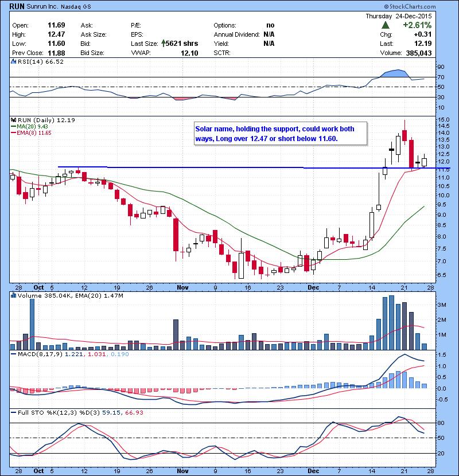Click the VWAP value 12.10

tap(189, 53)
